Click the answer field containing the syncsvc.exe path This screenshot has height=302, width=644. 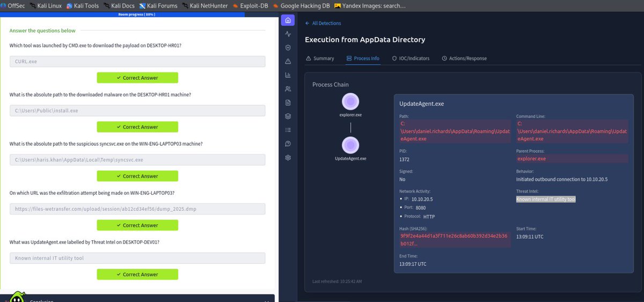(137, 160)
